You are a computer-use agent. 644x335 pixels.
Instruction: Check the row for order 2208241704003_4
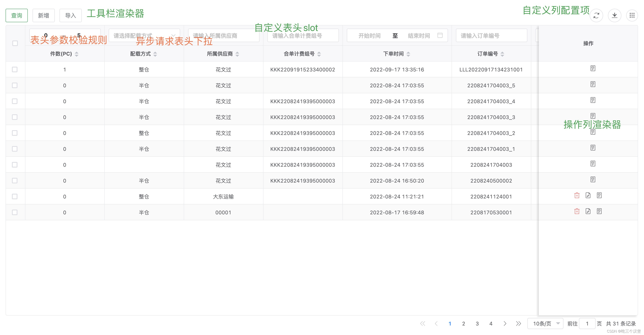[15, 101]
